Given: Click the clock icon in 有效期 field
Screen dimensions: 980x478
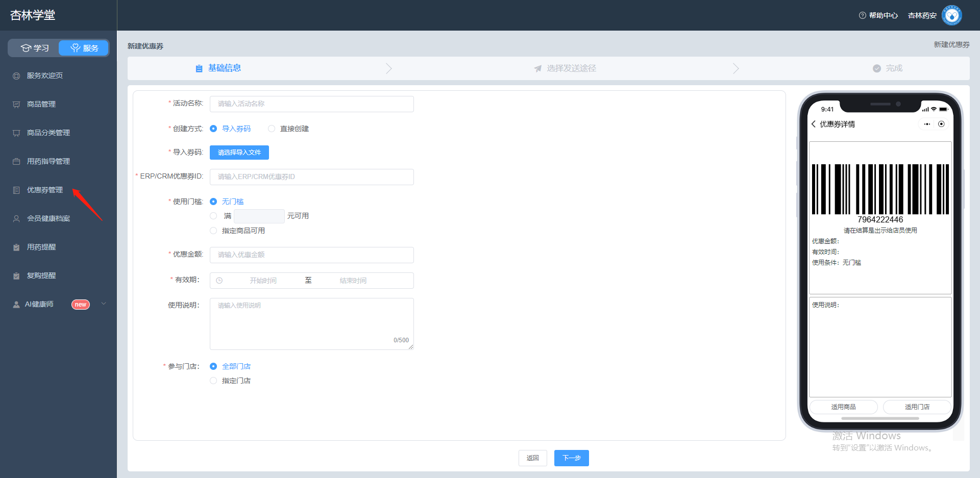Looking at the screenshot, I should click(219, 281).
